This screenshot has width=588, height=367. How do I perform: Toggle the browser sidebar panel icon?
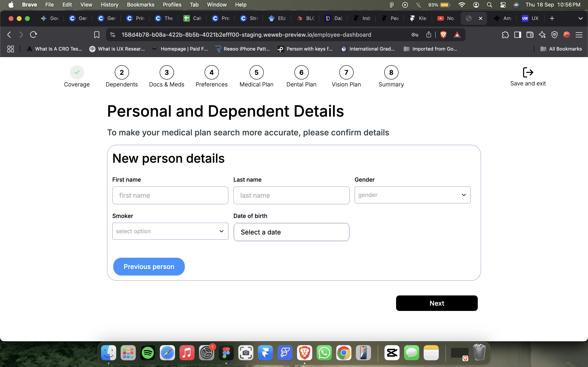click(518, 35)
